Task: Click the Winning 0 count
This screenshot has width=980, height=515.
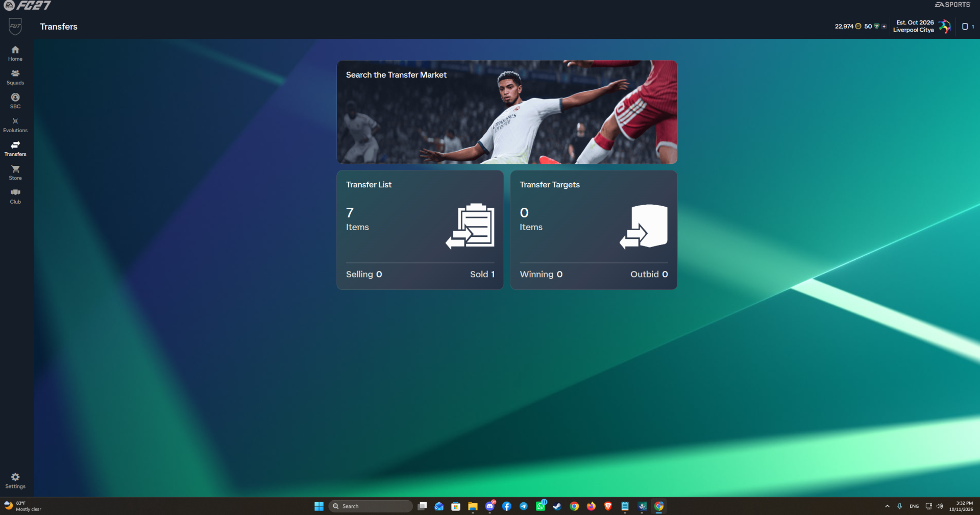Action: (x=541, y=274)
